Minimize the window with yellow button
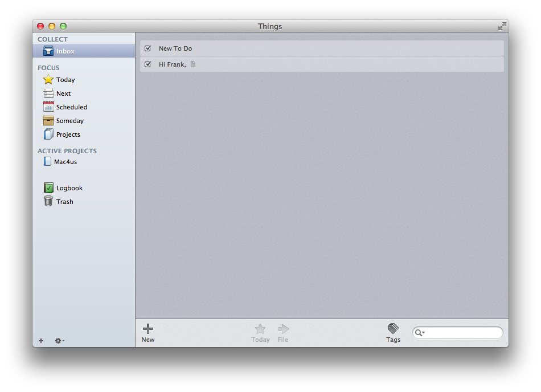The height and width of the screenshot is (392, 541). (52, 26)
